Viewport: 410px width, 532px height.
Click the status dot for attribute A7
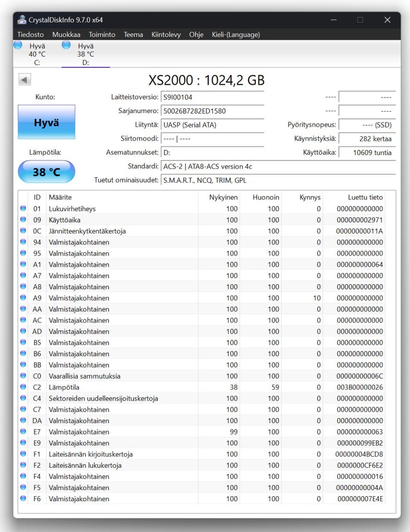coord(23,275)
